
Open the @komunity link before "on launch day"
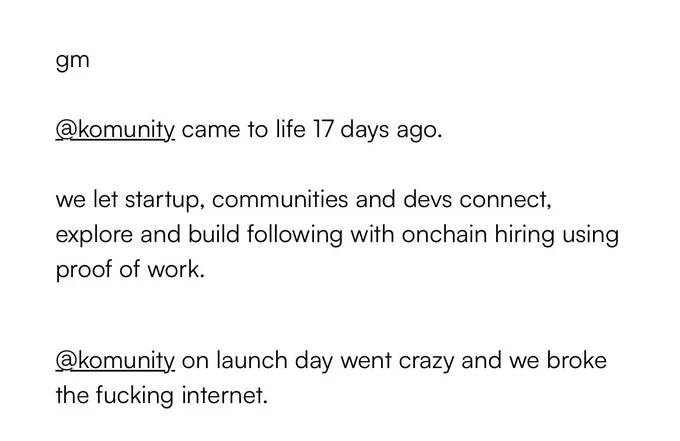[115, 361]
